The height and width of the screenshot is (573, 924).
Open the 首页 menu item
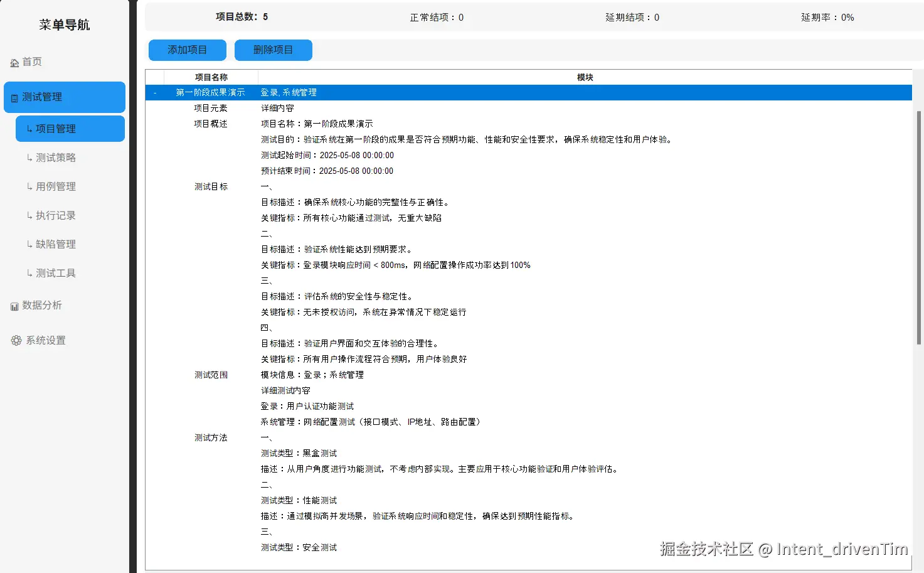point(32,62)
